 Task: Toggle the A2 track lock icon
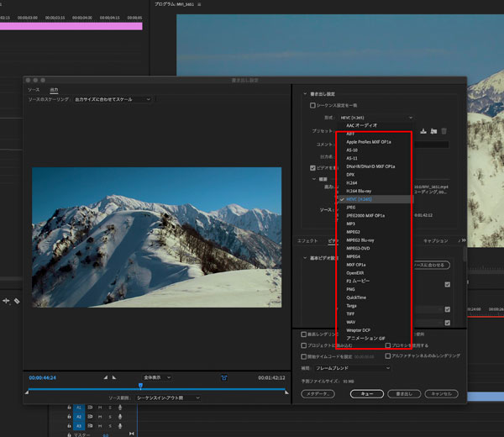point(69,417)
